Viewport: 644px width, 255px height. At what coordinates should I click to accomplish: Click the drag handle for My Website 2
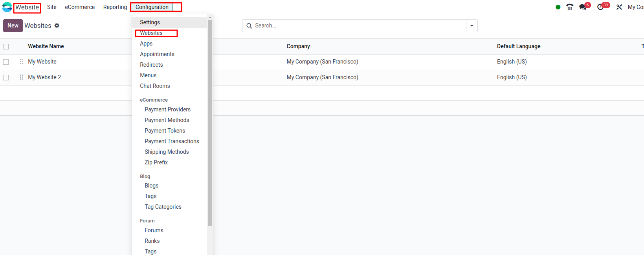pos(22,77)
